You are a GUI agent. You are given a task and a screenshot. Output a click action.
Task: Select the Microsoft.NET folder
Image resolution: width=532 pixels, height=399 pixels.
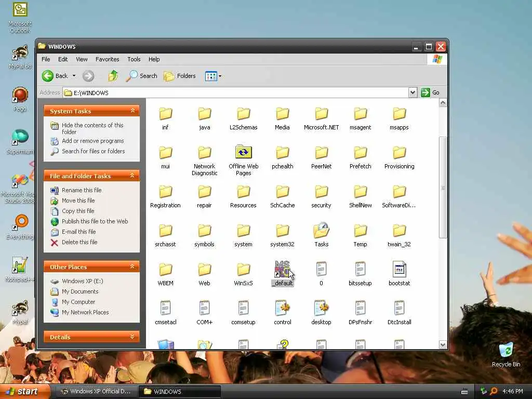(321, 118)
